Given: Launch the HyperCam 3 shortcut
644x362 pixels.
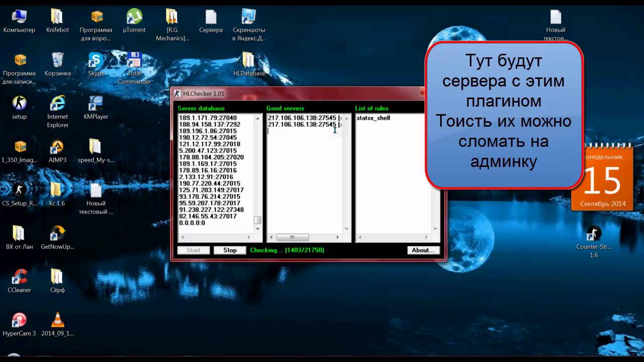Looking at the screenshot, I should (19, 324).
